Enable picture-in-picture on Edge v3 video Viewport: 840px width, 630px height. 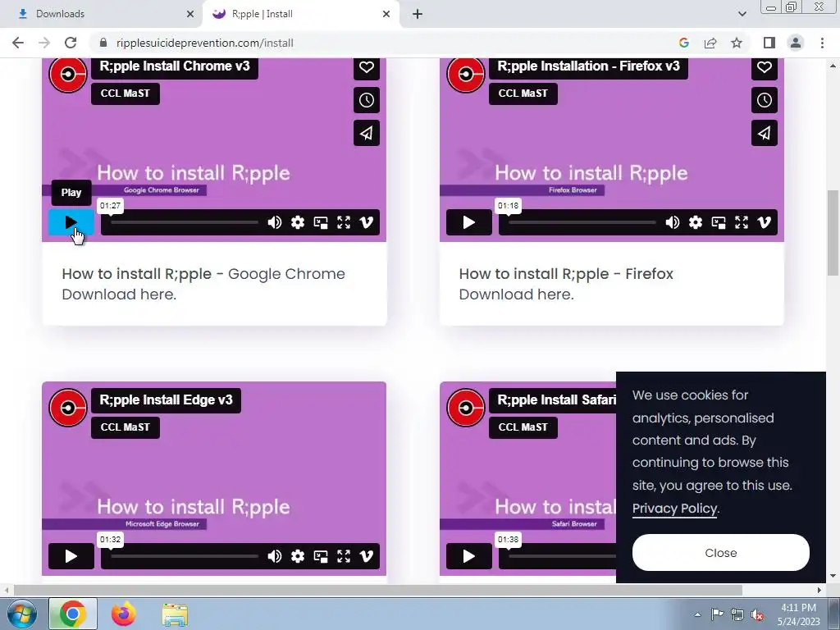tap(321, 556)
